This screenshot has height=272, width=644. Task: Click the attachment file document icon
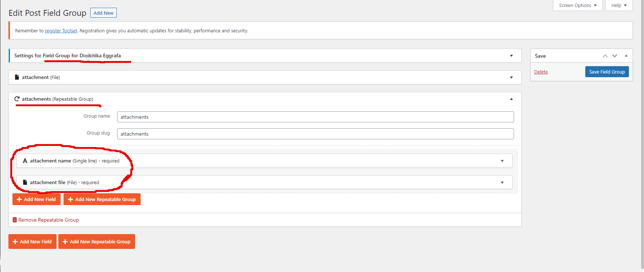pyautogui.click(x=25, y=182)
